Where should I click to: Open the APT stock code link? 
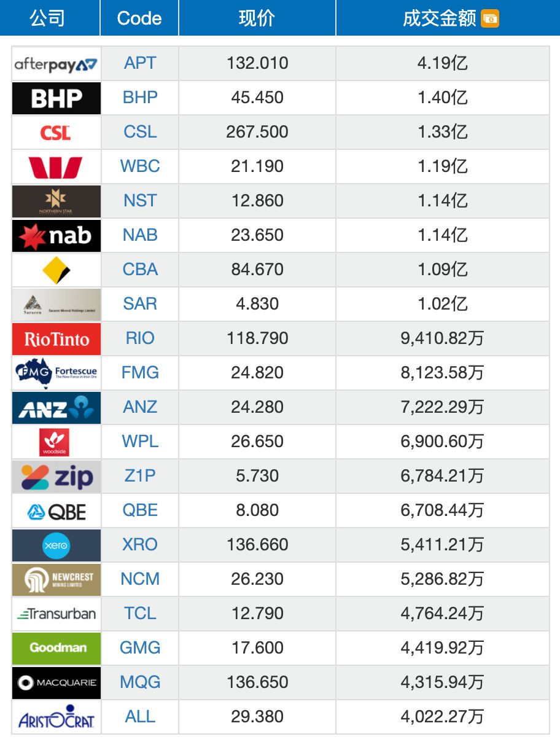140,63
